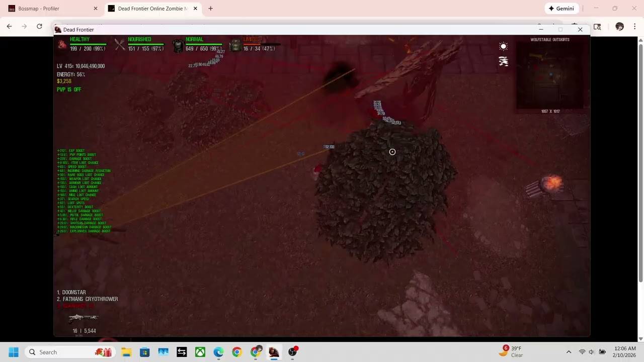Viewport: 644px width, 362px height.
Task: Close the Dead Frontier Online Zombie tab
Action: (x=195, y=9)
